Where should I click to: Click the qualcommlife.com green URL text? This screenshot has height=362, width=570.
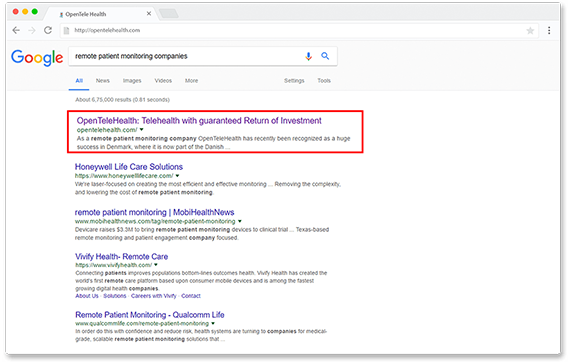point(142,323)
